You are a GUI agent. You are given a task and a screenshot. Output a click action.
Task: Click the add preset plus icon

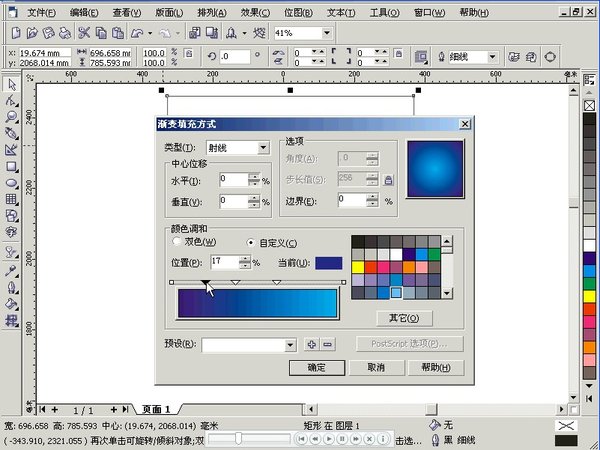311,344
